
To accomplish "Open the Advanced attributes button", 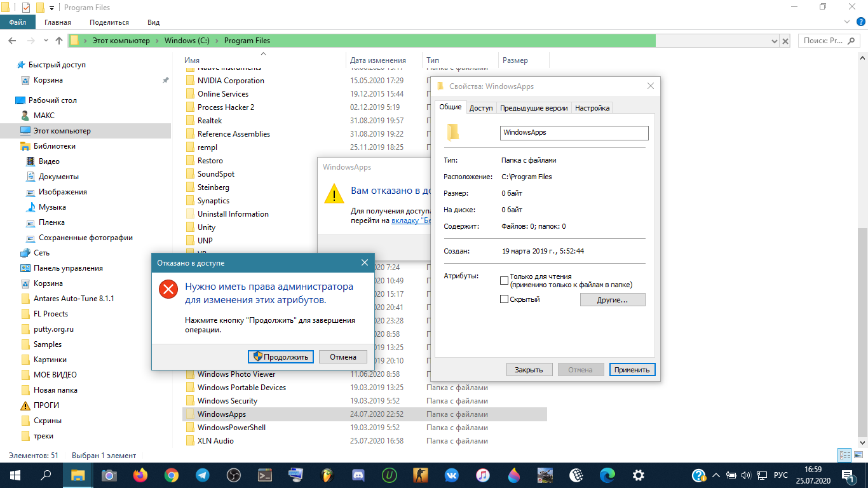I will click(613, 299).
